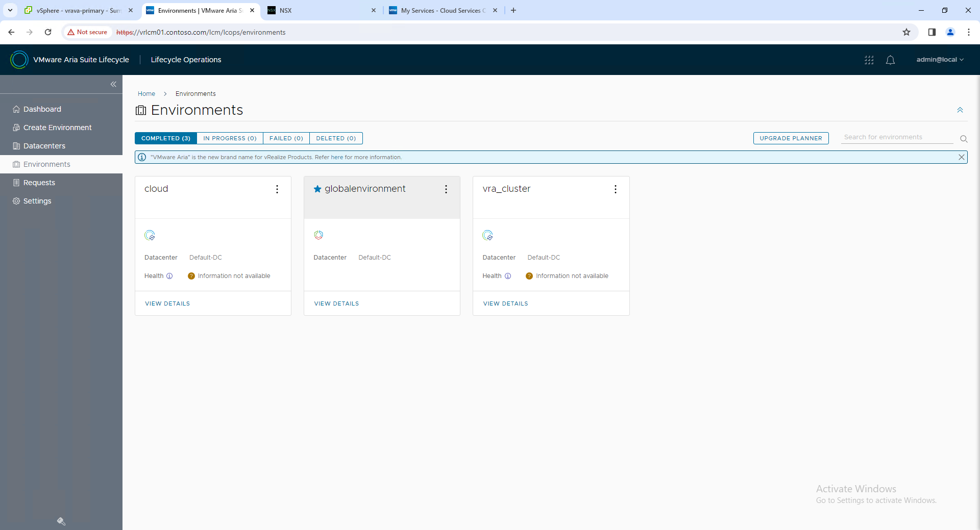Click the 'here' link in banner

click(337, 157)
